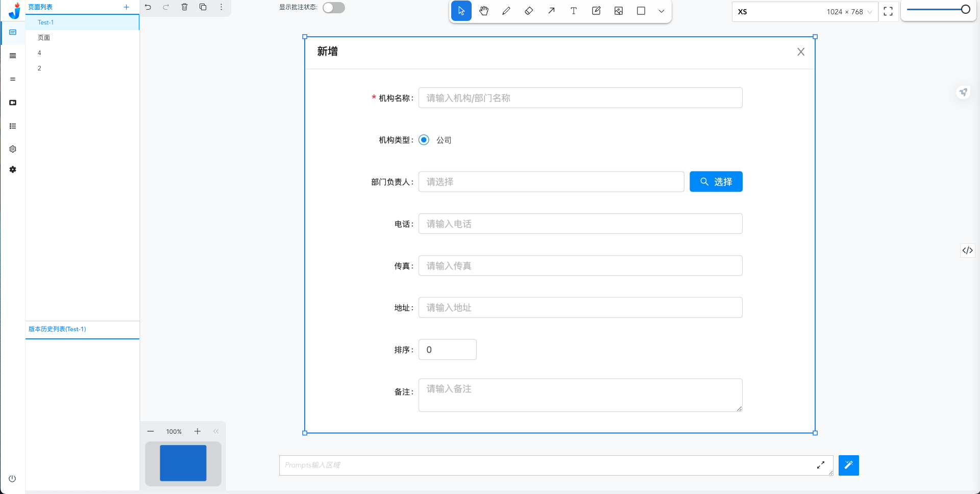The image size is (980, 494).
Task: Open the settings gear in sidebar
Action: point(12,149)
